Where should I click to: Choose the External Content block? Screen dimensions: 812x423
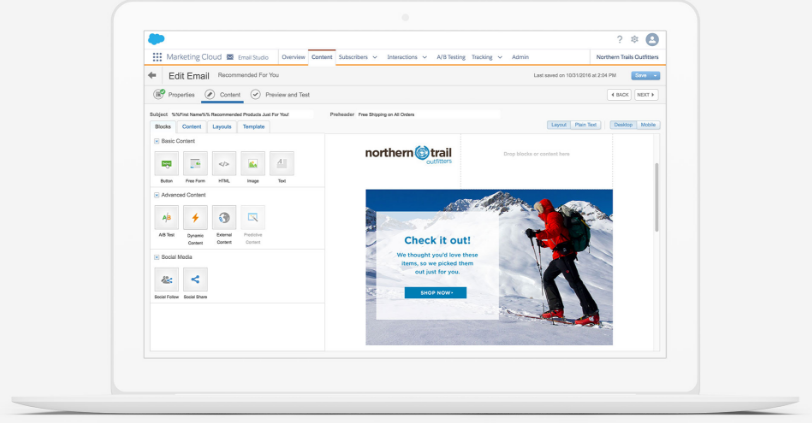[224, 217]
